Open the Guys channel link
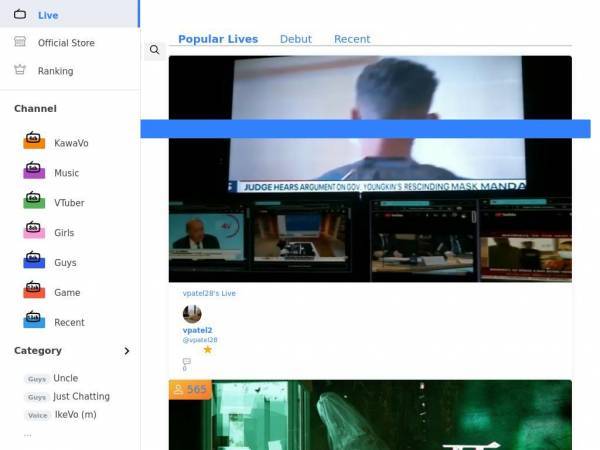 coord(65,262)
